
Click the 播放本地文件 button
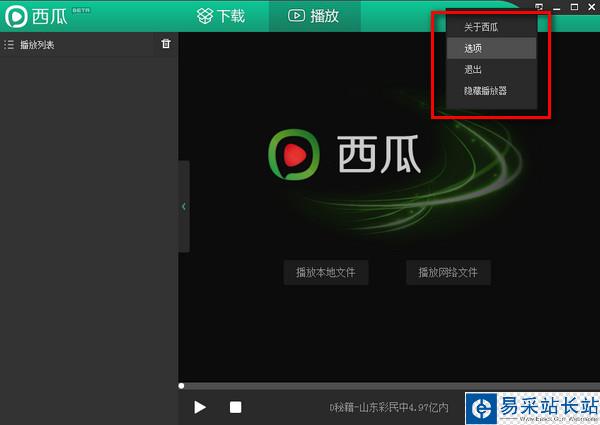pos(326,272)
